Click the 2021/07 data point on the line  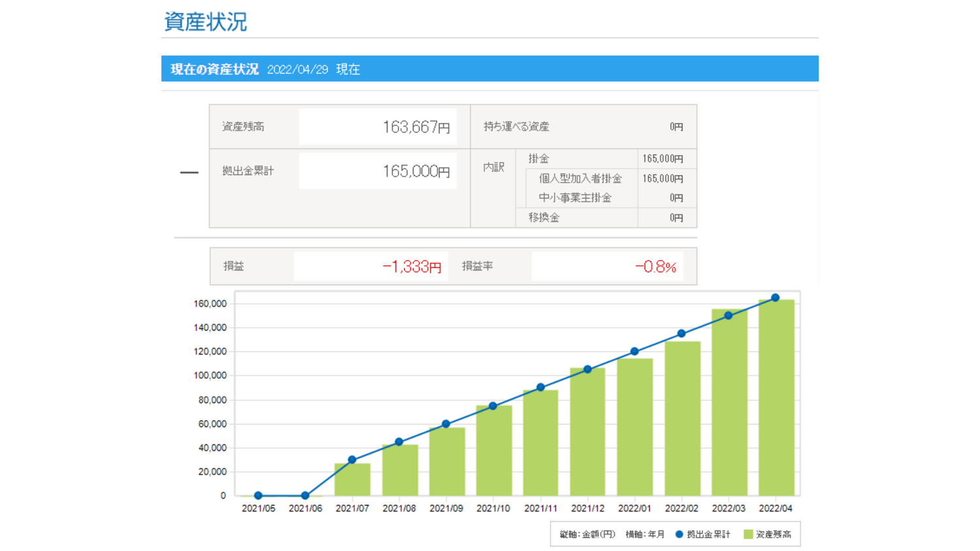352,460
